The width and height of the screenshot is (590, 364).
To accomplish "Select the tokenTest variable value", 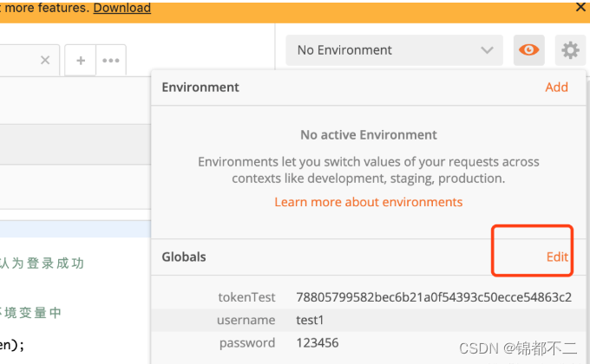I will tap(433, 297).
